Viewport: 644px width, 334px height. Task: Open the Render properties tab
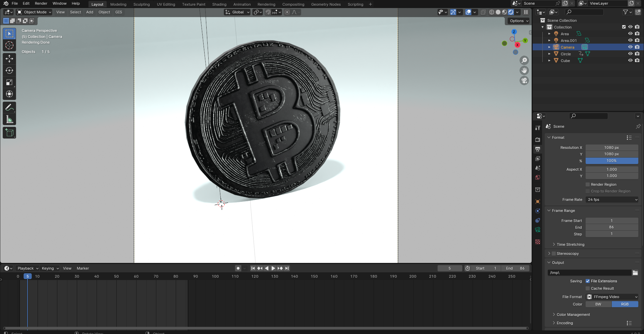(x=538, y=140)
